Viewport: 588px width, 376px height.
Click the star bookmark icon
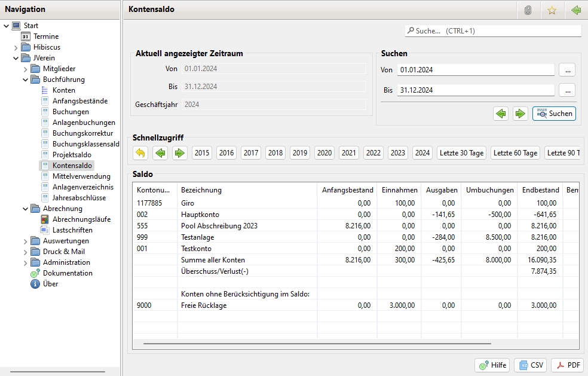[x=552, y=10]
